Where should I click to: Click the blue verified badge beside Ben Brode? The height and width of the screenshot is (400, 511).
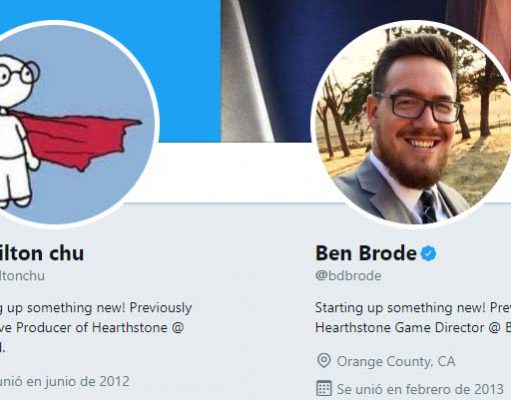coord(429,254)
